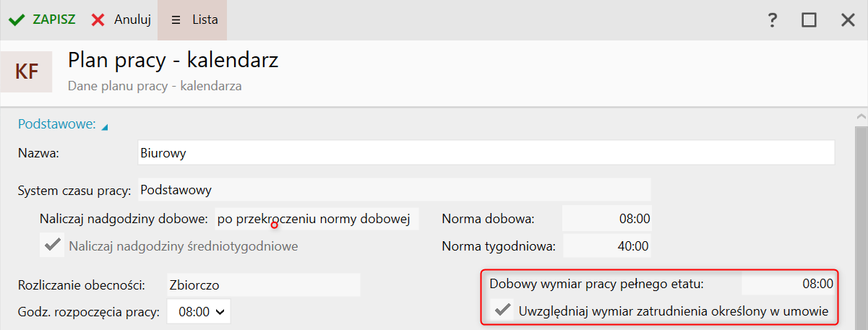This screenshot has width=868, height=330.
Task: Click the green ZAPISZ checkmark icon
Action: point(17,20)
